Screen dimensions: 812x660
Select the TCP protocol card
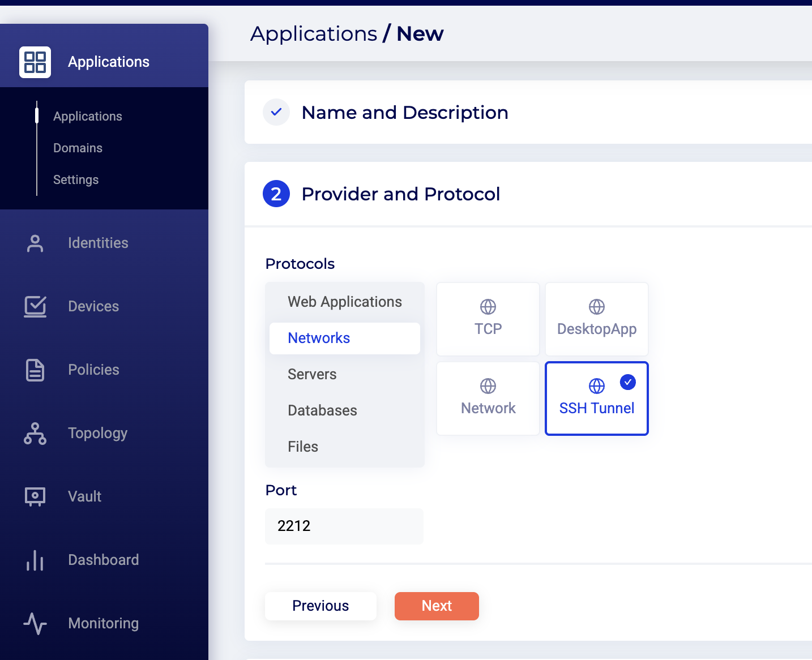point(488,319)
